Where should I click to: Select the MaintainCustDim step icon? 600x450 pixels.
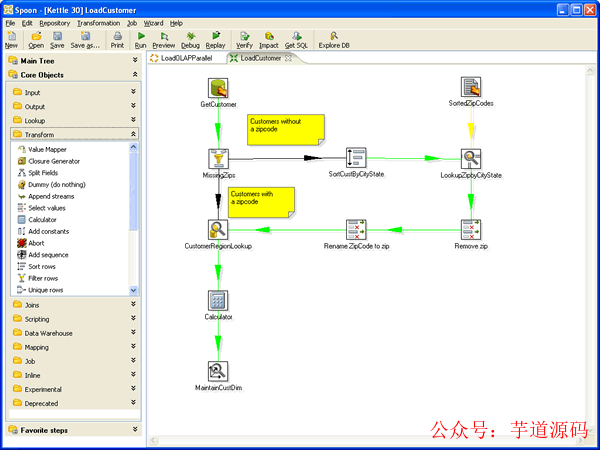click(x=218, y=371)
